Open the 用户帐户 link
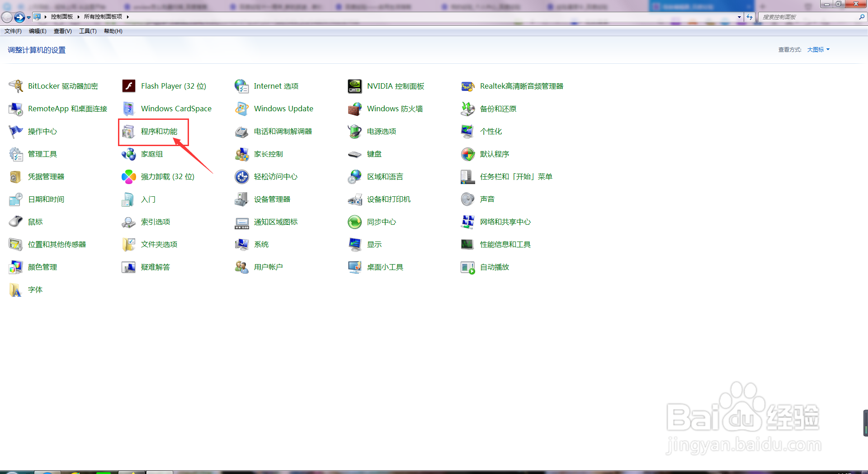This screenshot has height=474, width=868. [x=269, y=267]
